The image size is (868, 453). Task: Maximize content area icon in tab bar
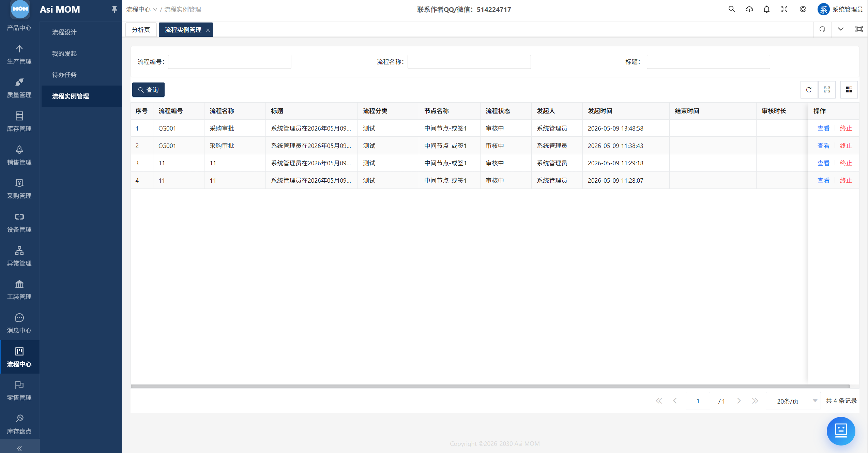click(x=859, y=29)
